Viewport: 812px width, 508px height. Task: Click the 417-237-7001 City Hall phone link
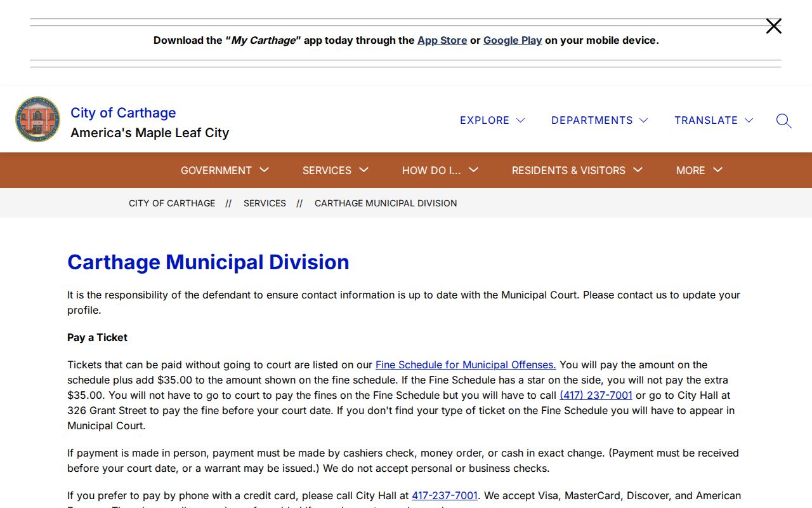(x=445, y=495)
